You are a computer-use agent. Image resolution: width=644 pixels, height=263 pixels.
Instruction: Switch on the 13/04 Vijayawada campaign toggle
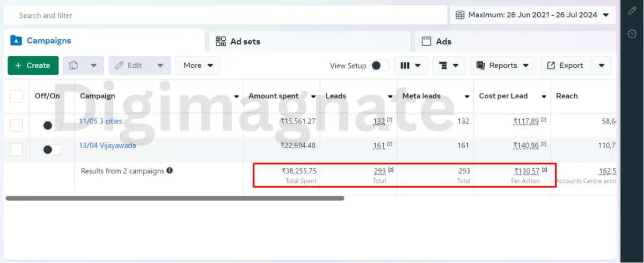pyautogui.click(x=52, y=149)
